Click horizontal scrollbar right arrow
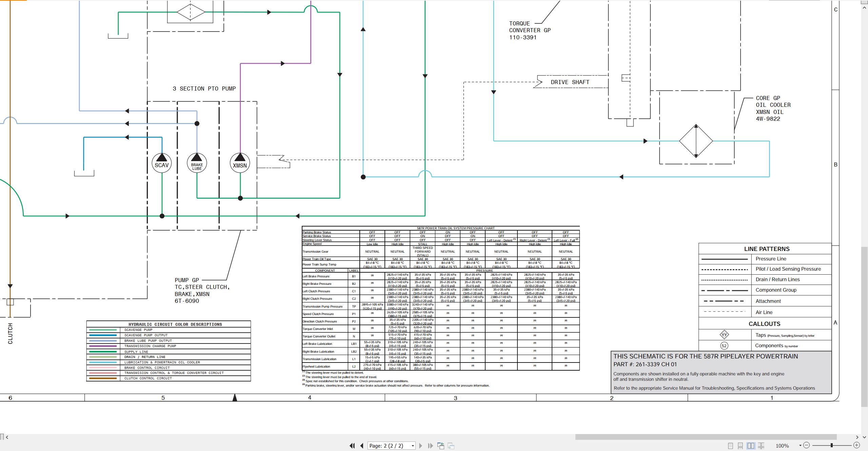The height and width of the screenshot is (451, 868). click(857, 437)
